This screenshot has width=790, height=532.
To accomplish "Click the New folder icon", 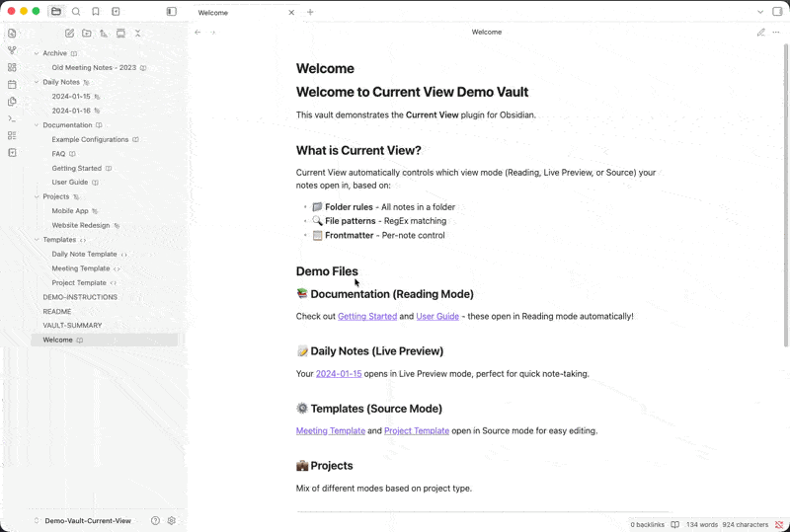I will pyautogui.click(x=87, y=34).
